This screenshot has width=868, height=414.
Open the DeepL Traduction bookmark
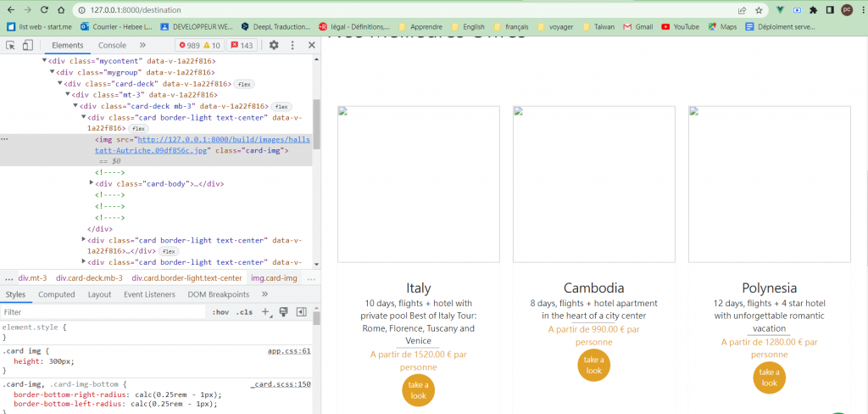(x=275, y=26)
